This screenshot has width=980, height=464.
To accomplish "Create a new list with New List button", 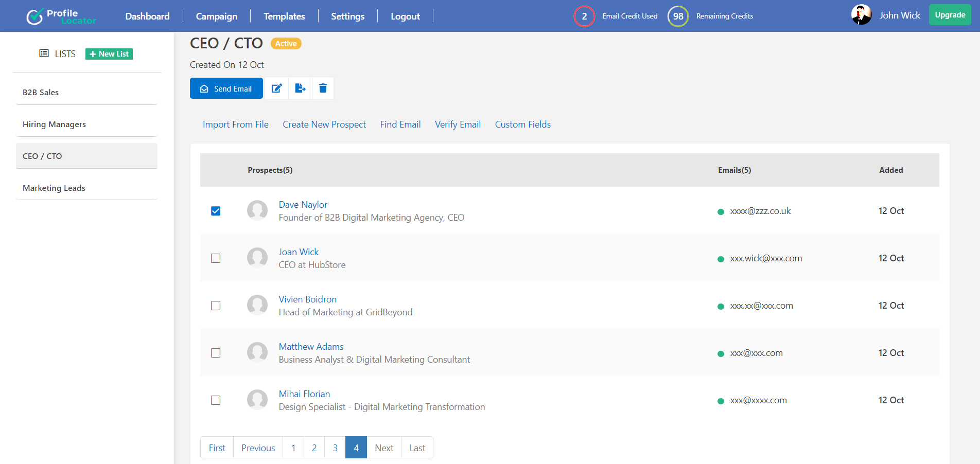I will click(109, 54).
